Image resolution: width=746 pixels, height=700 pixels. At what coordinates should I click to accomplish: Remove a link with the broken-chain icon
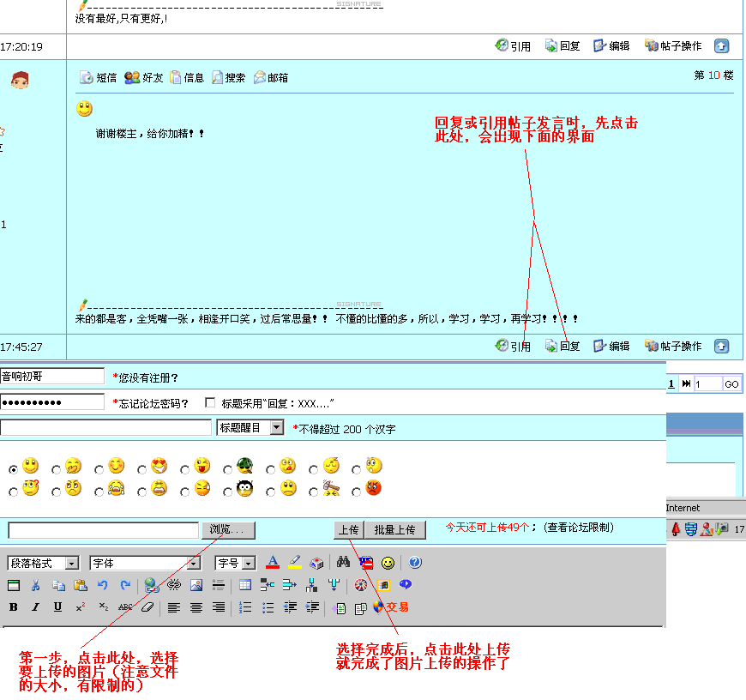pos(174,585)
